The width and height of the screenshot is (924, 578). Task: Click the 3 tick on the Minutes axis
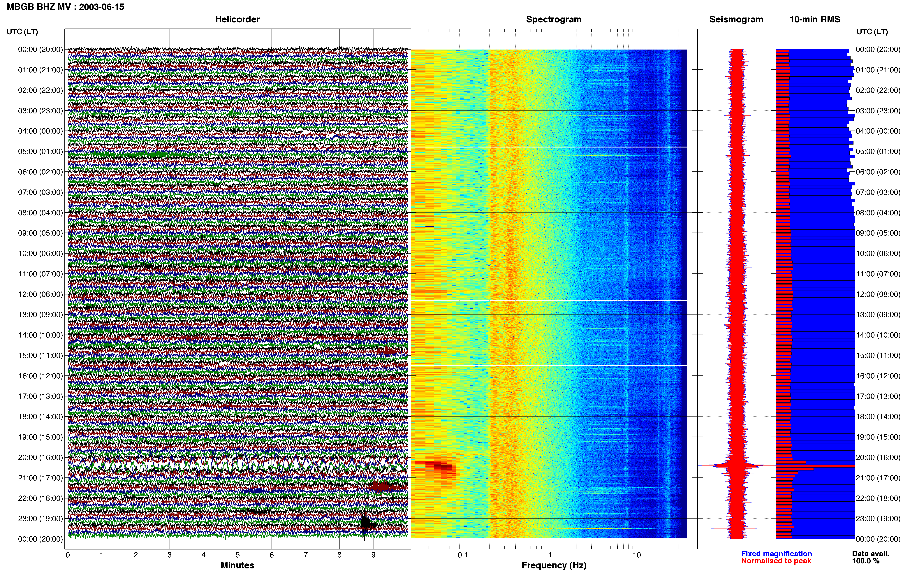170,555
